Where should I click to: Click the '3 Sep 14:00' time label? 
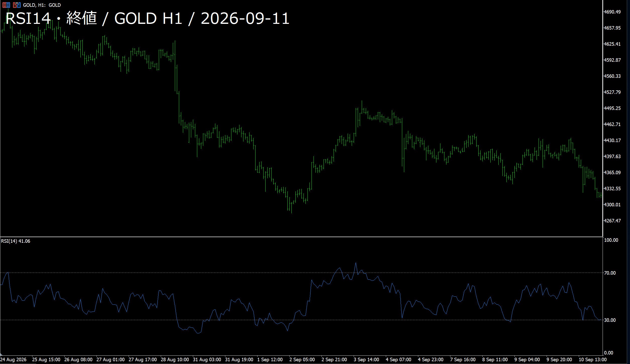(366, 359)
